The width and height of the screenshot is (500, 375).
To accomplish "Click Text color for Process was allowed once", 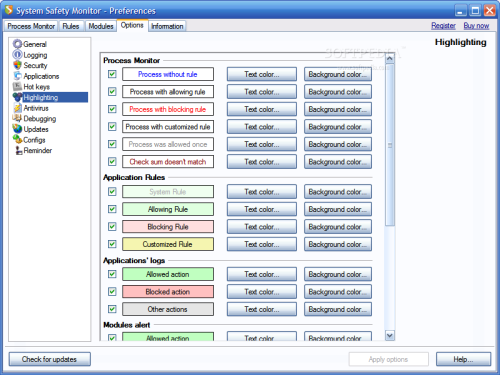I will point(262,144).
